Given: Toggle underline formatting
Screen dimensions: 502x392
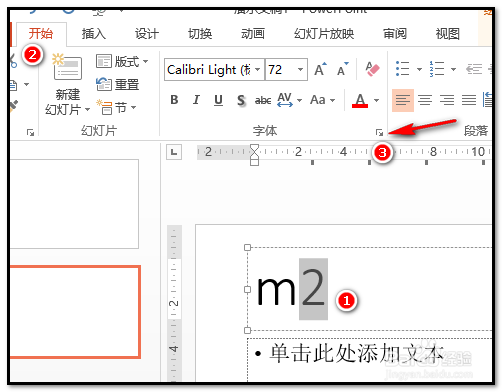Looking at the screenshot, I should pyautogui.click(x=218, y=100).
